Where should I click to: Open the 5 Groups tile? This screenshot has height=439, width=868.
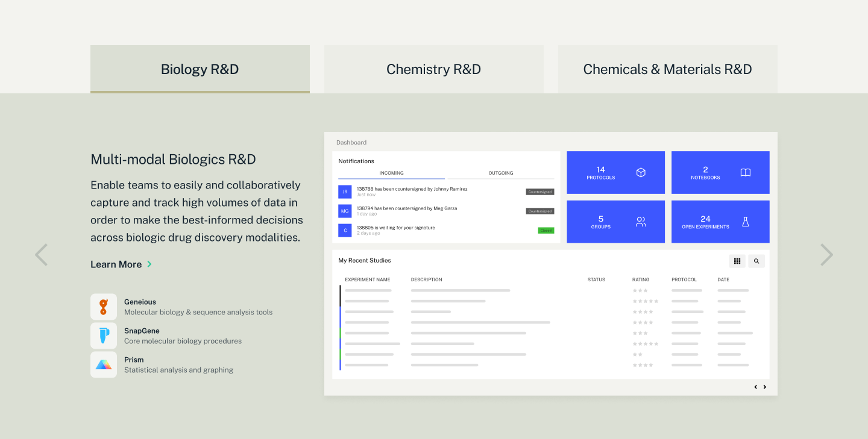click(616, 222)
